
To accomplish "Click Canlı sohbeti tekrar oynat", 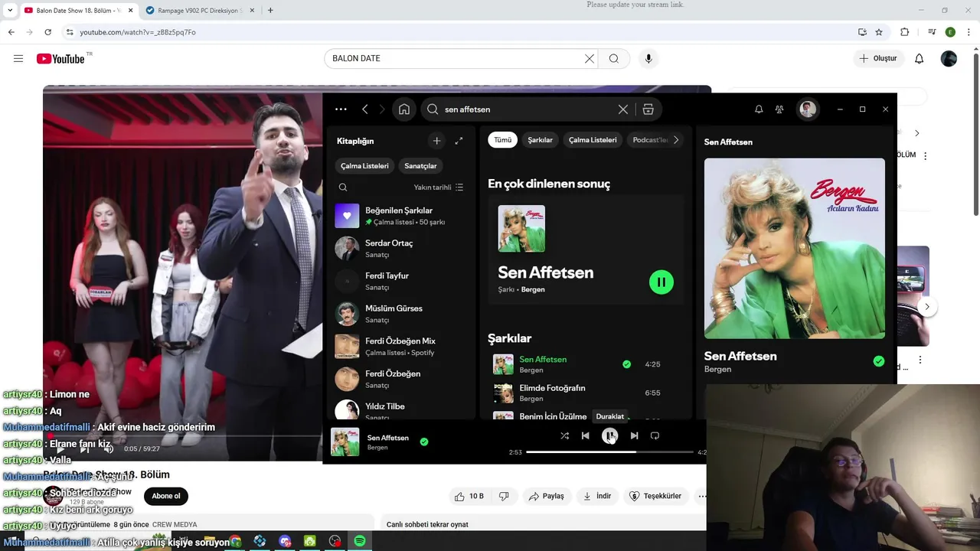I will (x=427, y=525).
